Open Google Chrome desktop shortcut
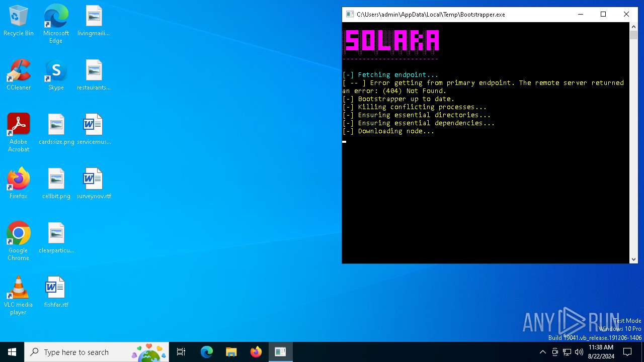644x362 pixels. [19, 241]
